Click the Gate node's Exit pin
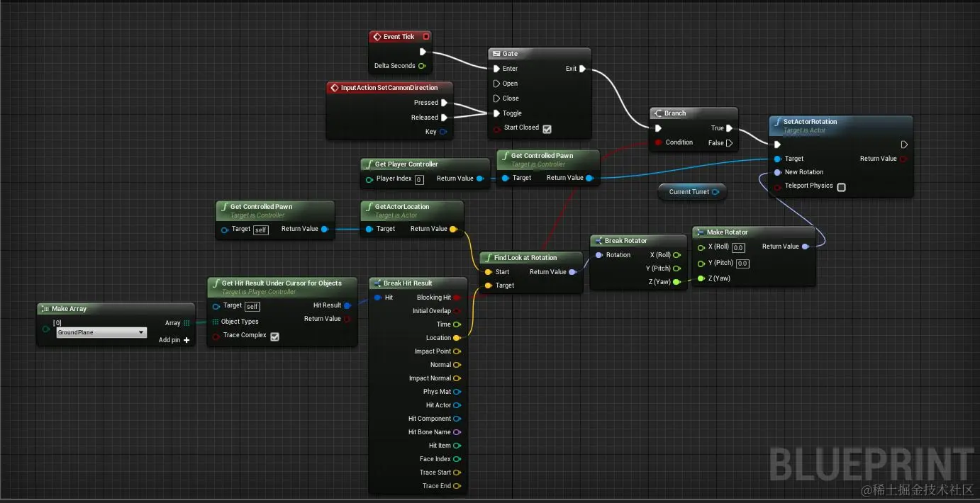 point(582,69)
